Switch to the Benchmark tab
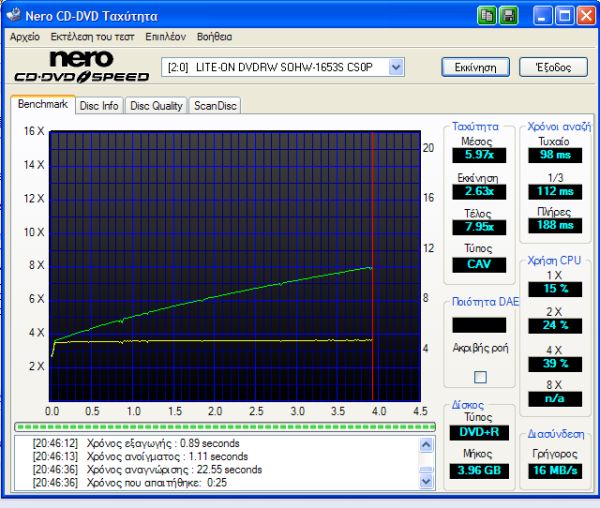Screen dimensions: 600x508 coord(43,104)
